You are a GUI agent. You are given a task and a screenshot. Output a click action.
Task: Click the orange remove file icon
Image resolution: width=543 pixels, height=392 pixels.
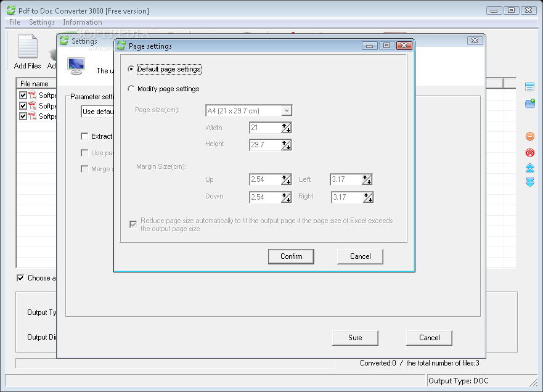click(x=530, y=136)
